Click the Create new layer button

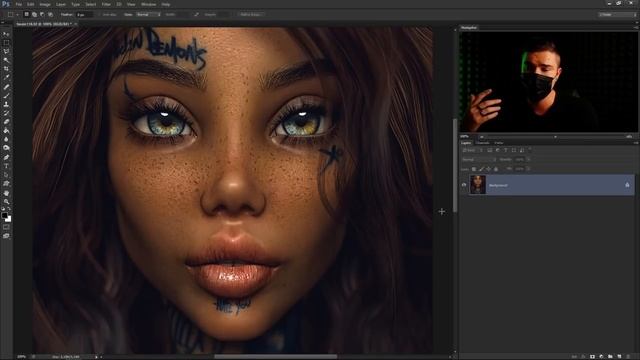click(619, 357)
